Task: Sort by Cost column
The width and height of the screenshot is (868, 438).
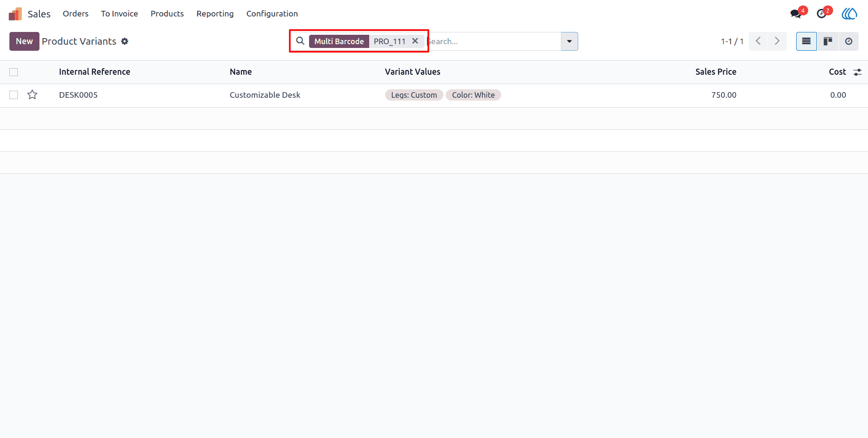Action: tap(837, 72)
